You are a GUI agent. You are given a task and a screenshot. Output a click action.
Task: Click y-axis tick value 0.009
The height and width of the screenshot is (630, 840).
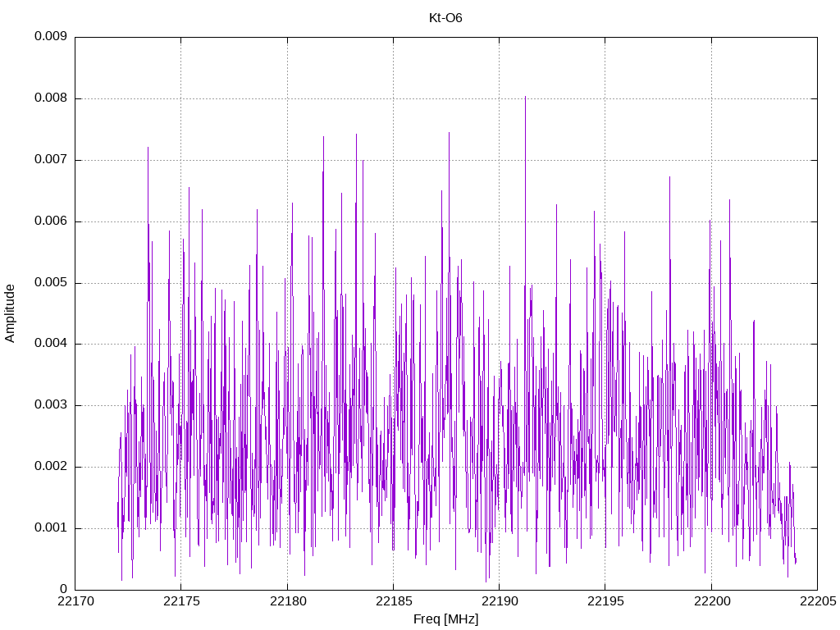[51, 36]
